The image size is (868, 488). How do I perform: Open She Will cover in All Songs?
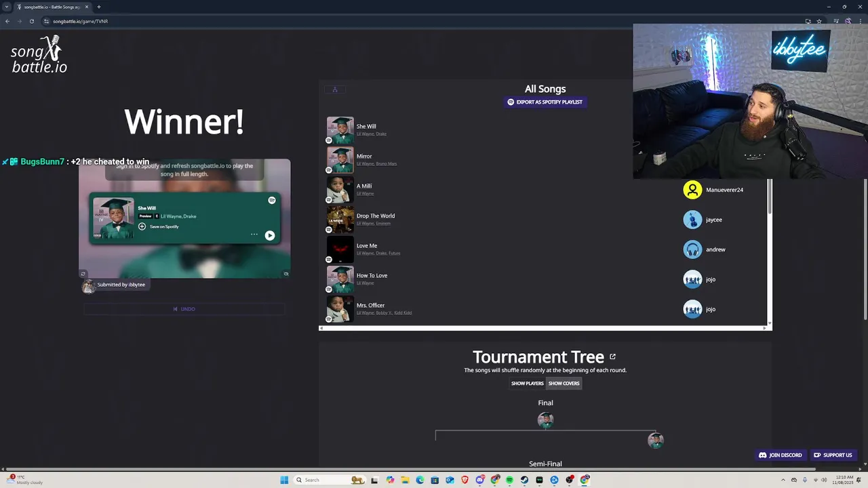[340, 130]
